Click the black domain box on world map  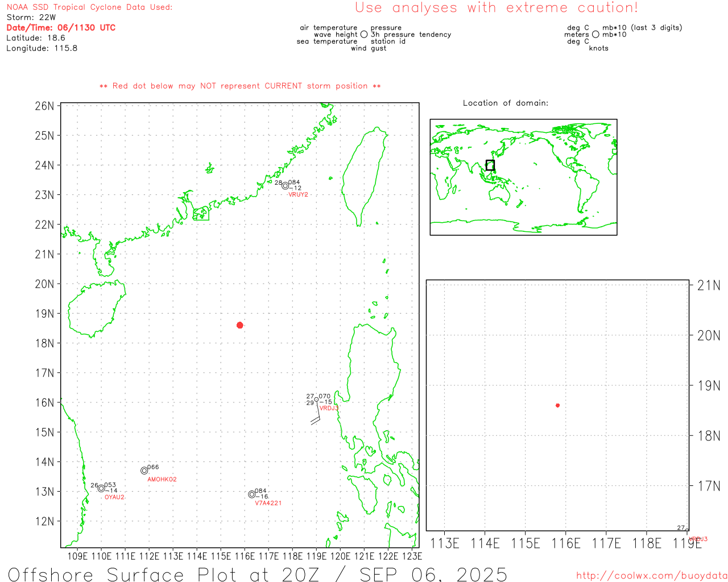click(x=490, y=165)
